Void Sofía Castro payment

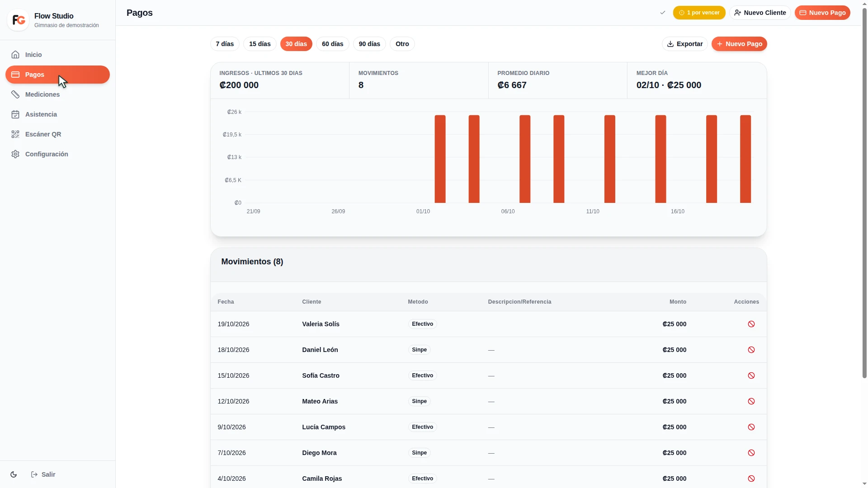pyautogui.click(x=751, y=375)
